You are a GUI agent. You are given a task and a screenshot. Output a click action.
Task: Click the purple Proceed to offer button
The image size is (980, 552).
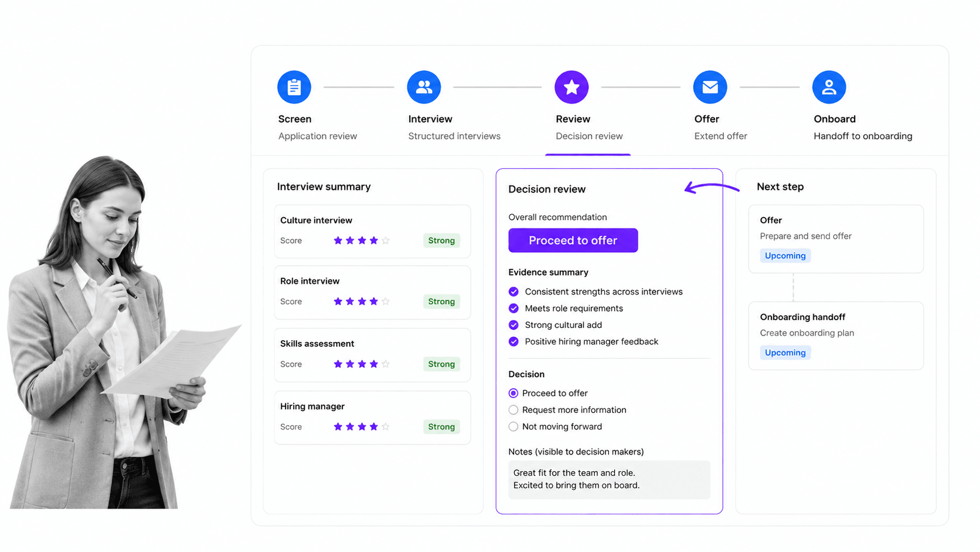pos(573,241)
